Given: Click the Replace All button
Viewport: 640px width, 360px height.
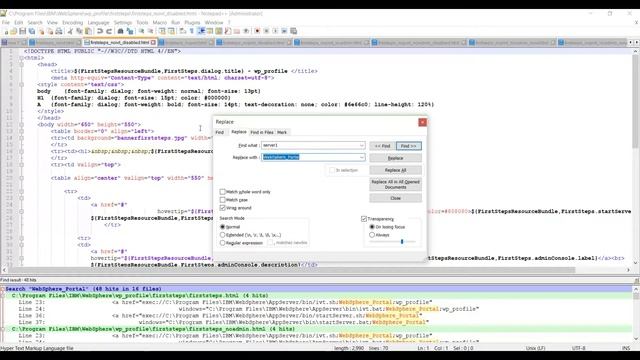Looking at the screenshot, I should 396,170.
